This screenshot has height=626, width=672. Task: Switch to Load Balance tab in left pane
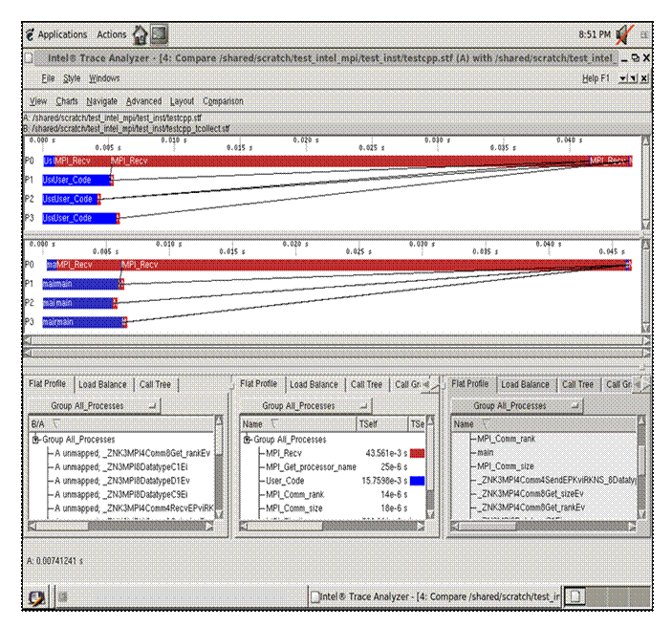[x=102, y=385]
